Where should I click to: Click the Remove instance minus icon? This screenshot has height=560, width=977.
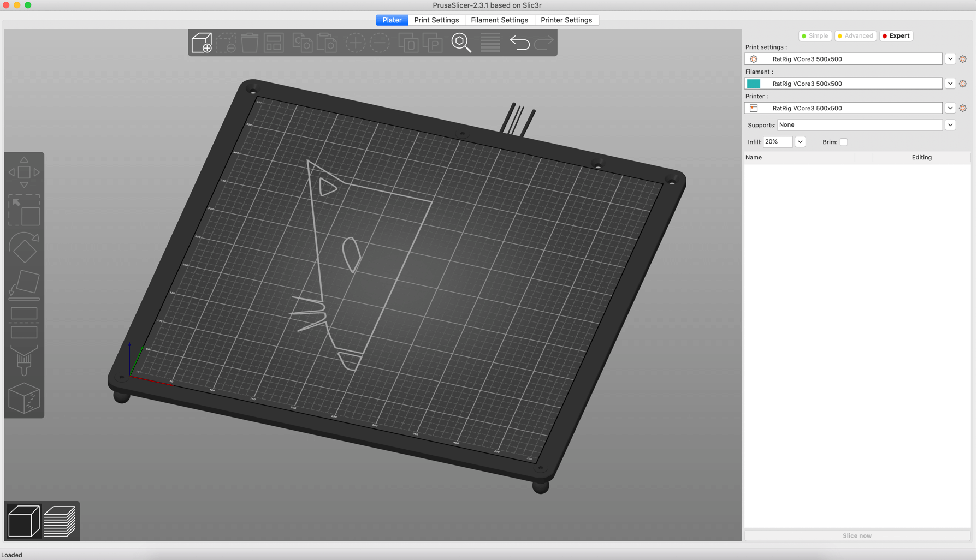pos(380,43)
